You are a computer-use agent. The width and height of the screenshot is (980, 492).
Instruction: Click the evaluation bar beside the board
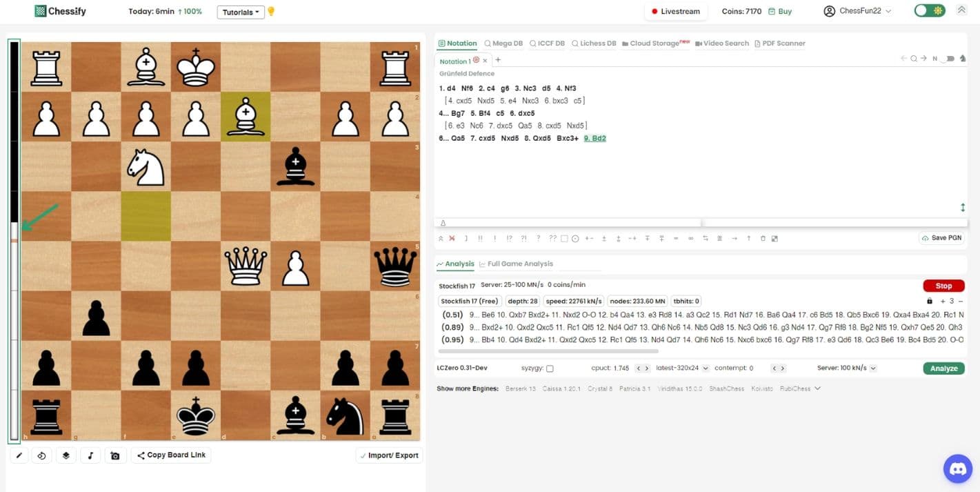[x=14, y=241]
